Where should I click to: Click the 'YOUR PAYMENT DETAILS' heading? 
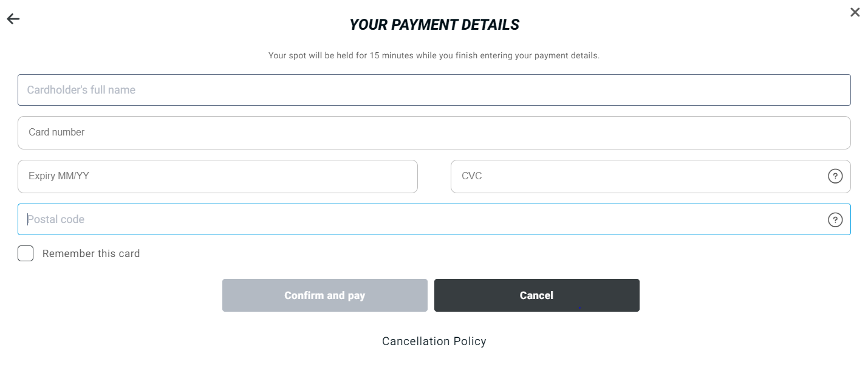coord(434,25)
